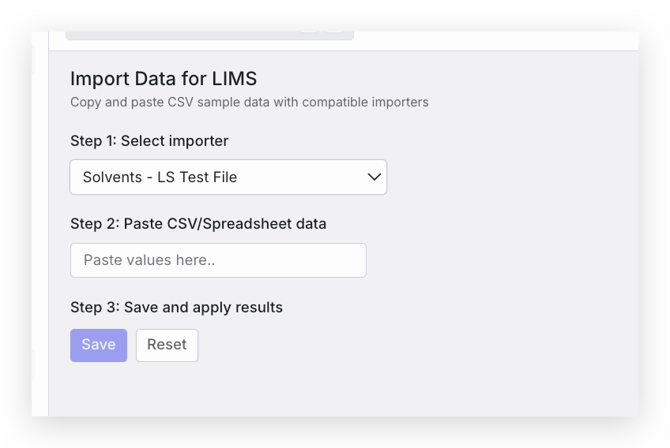The image size is (670, 448).
Task: Click the Import Data for LIMS heading
Action: 164,78
